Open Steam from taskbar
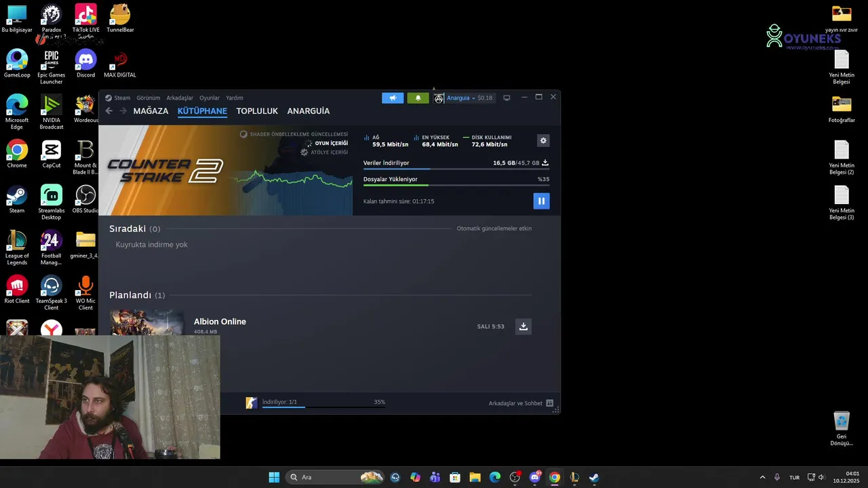This screenshot has height=488, width=868. tap(594, 477)
